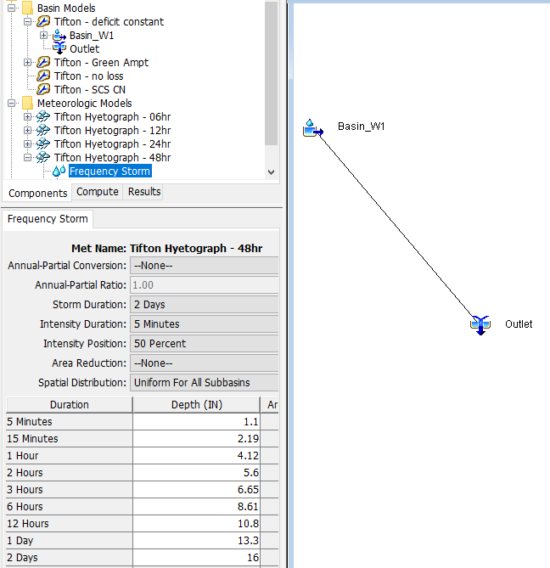Switch to the Compute tab
The height and width of the screenshot is (568, 550).
coord(97,192)
